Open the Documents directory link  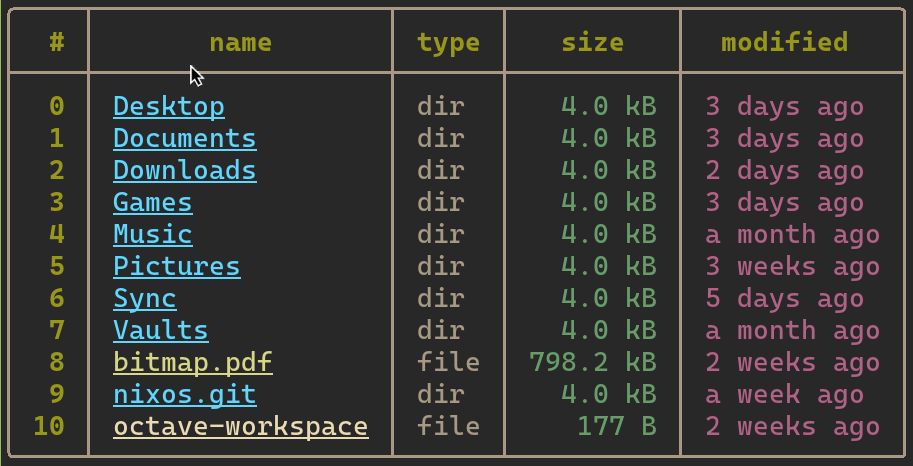(185, 139)
